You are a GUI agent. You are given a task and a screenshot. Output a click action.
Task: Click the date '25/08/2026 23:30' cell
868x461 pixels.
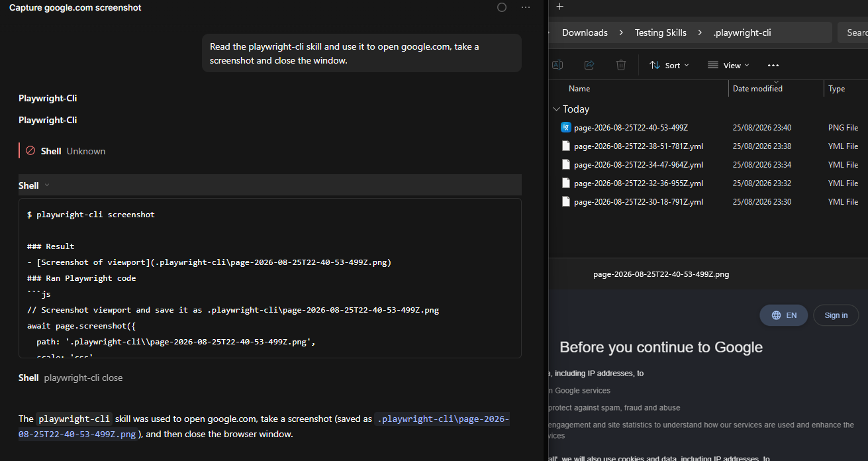click(x=762, y=202)
